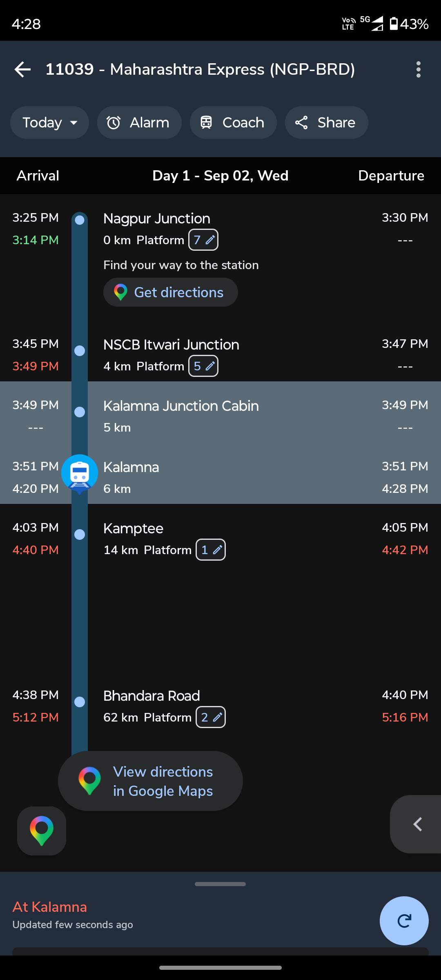This screenshot has height=980, width=441.
Task: Select the Kalamna Junction Cabin row
Action: click(220, 412)
